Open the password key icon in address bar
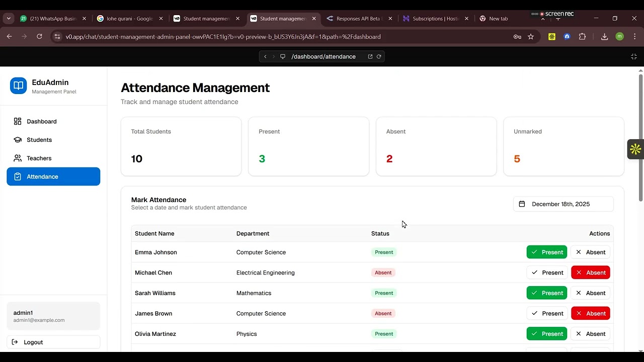The width and height of the screenshot is (644, 362). tap(517, 37)
